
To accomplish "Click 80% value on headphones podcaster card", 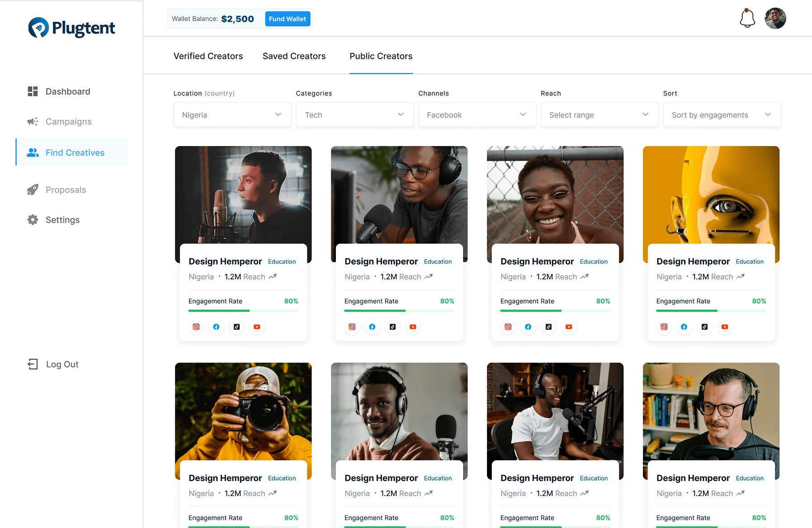I will pyautogui.click(x=447, y=301).
